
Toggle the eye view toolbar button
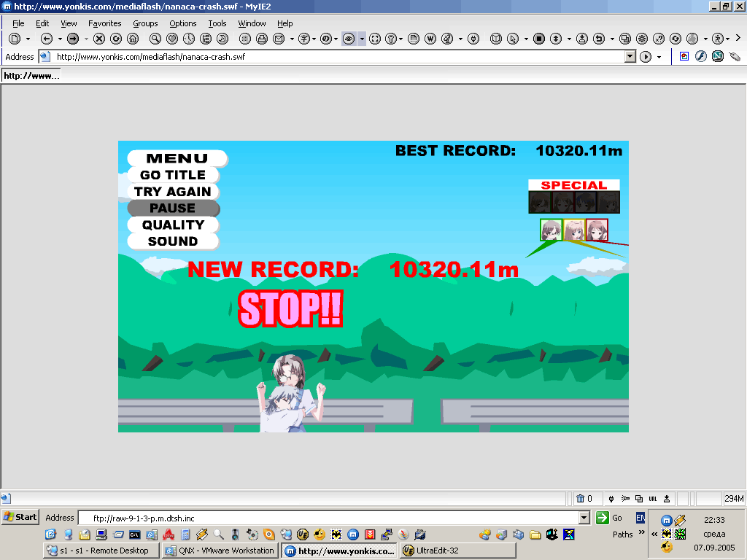(349, 39)
